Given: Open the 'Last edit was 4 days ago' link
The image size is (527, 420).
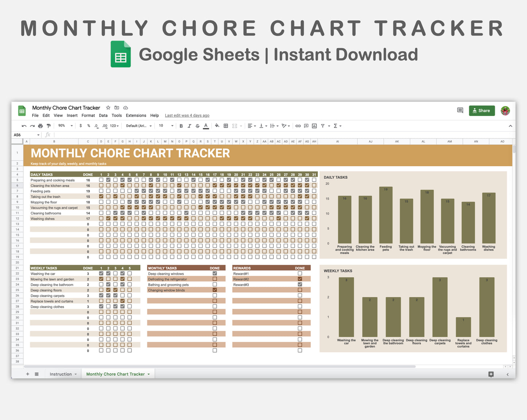Looking at the screenshot, I should 187,116.
